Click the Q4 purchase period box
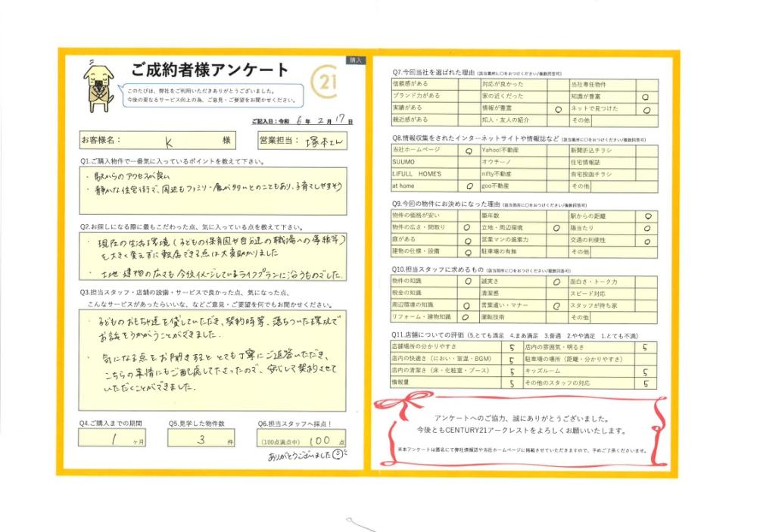Screen dimensions: 757x532 [112, 438]
